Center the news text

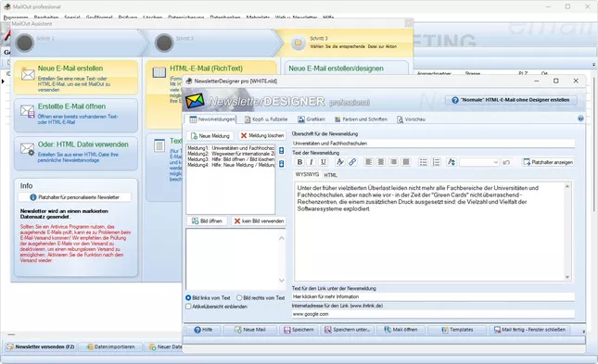(381, 162)
